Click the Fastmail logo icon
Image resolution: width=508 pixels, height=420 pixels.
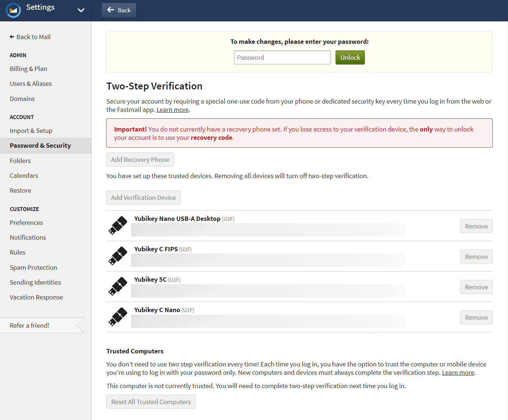coord(13,10)
